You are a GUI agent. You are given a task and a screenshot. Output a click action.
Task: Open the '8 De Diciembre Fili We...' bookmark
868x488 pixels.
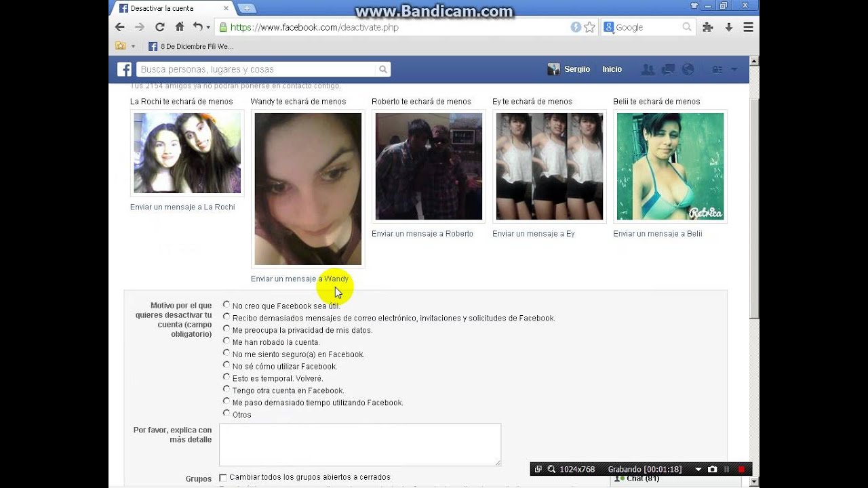191,47
